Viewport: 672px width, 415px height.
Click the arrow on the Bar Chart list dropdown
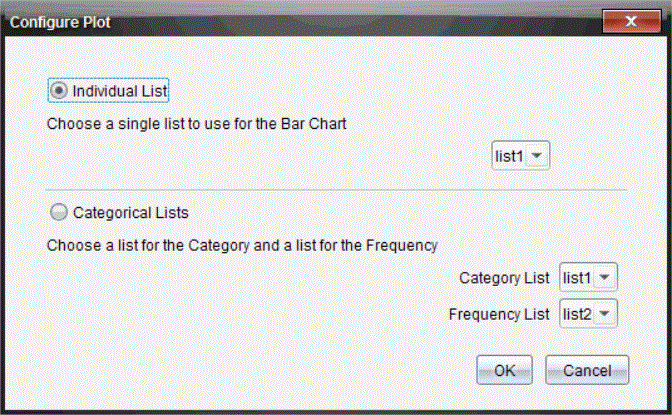[538, 156]
